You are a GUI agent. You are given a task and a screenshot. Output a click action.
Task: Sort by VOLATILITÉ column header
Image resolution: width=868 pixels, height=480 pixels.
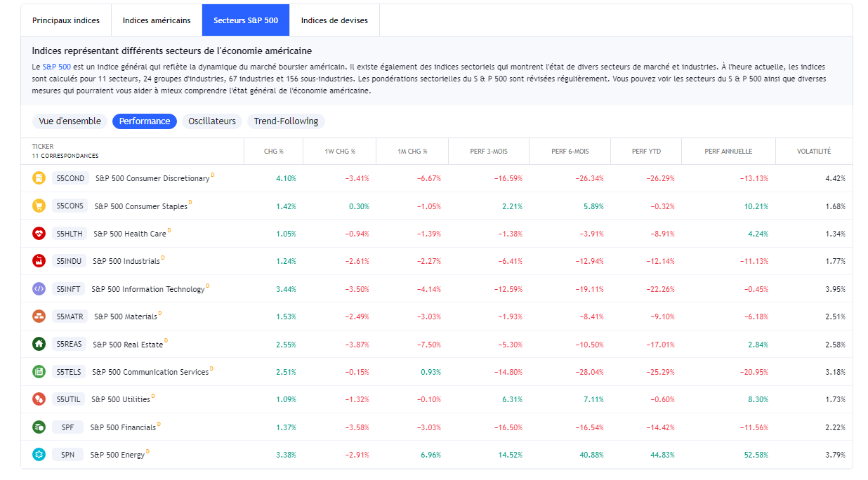pos(813,152)
